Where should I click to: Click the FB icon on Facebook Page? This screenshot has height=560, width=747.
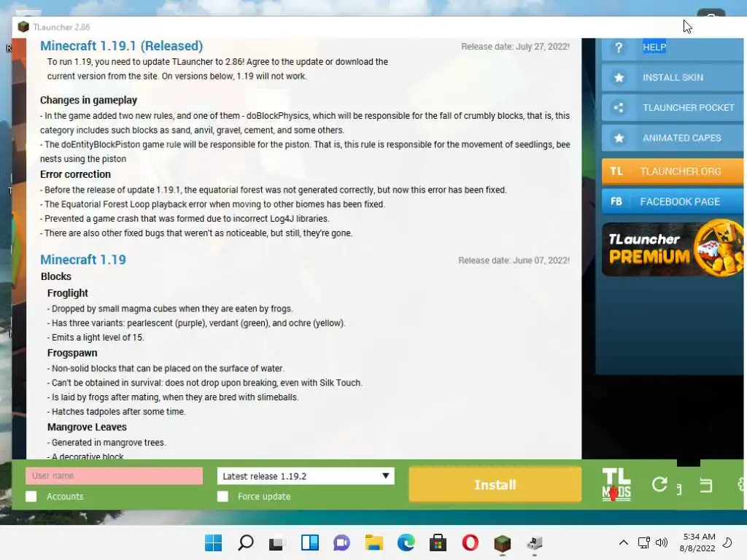point(616,201)
